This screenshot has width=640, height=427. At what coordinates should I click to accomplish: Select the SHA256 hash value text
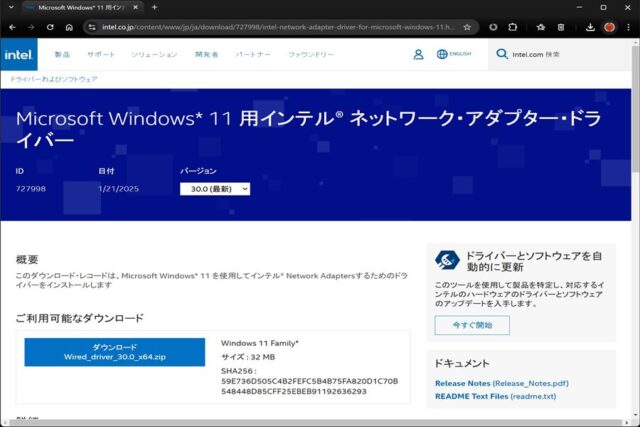click(309, 386)
